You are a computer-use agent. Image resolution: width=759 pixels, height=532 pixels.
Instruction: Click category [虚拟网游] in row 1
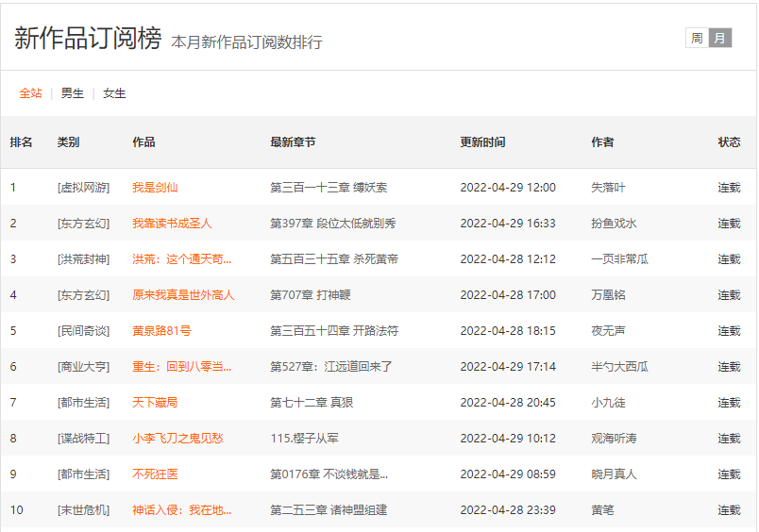click(83, 187)
